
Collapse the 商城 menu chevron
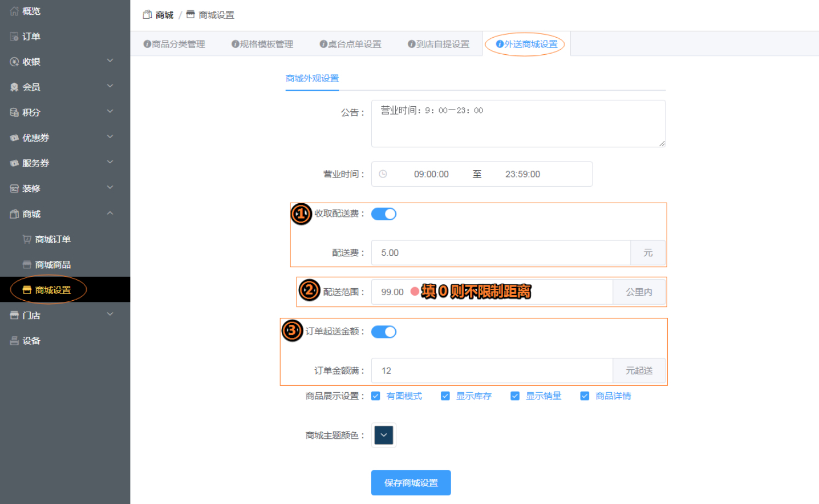point(110,213)
